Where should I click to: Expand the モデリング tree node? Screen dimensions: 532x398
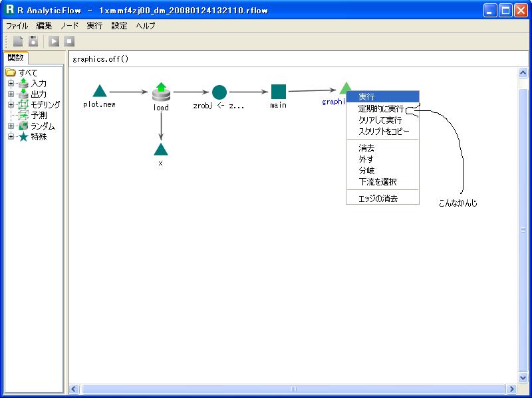coord(11,105)
